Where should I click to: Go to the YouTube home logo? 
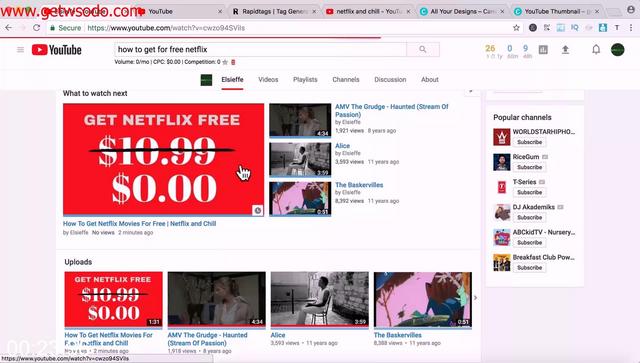(x=57, y=50)
